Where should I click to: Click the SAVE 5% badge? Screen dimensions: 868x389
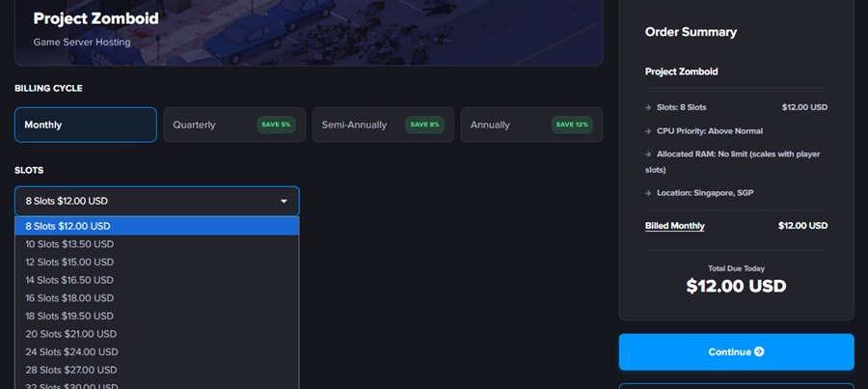[x=276, y=125]
